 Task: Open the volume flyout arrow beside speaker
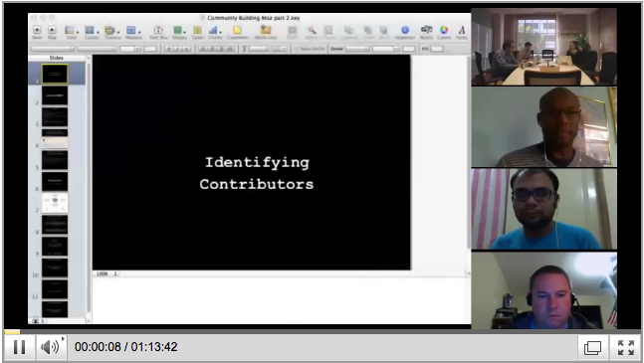pyautogui.click(x=63, y=339)
